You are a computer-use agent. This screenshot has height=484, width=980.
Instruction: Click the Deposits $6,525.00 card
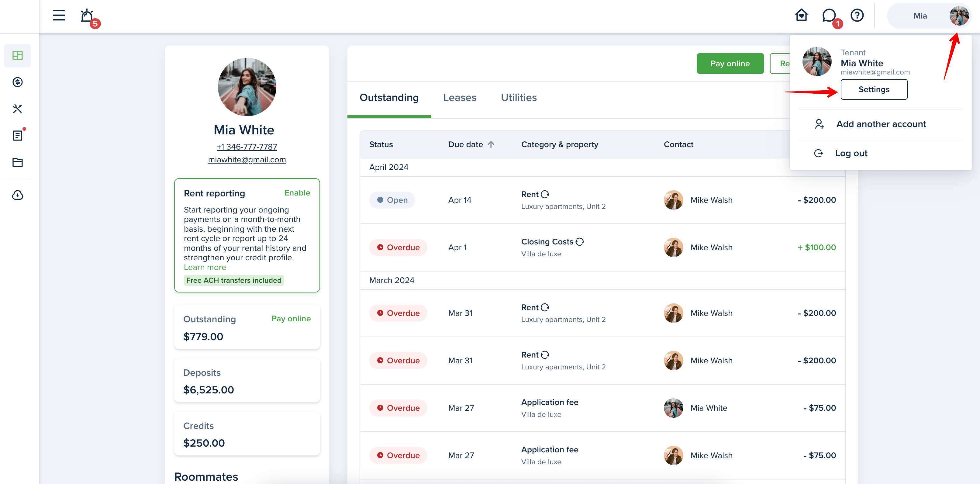tap(247, 381)
